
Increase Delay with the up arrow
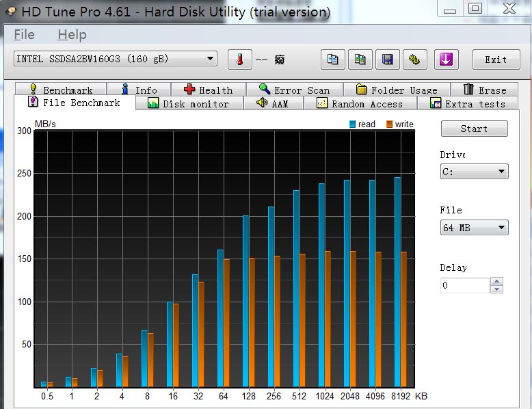[x=496, y=281]
